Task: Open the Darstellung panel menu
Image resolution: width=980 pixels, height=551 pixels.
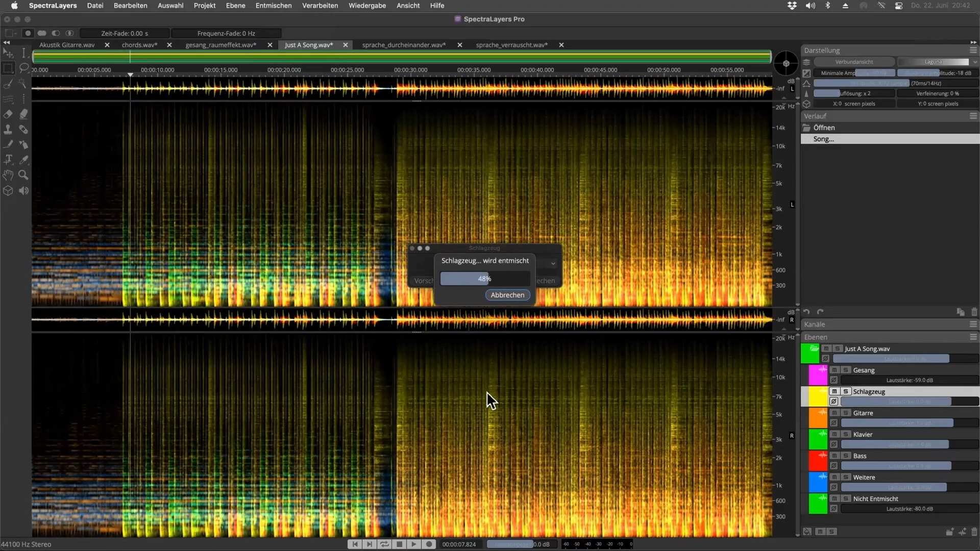Action: point(973,50)
